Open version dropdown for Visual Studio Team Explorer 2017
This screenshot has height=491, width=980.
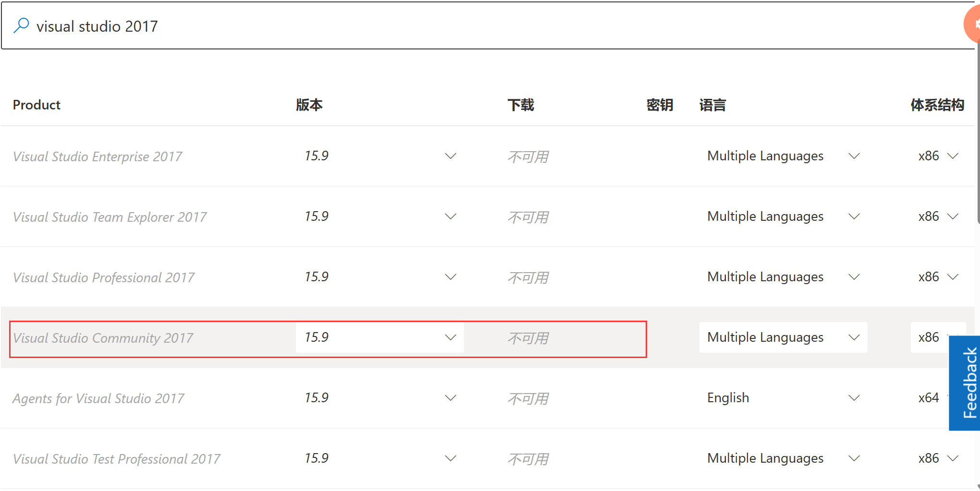pyautogui.click(x=380, y=216)
